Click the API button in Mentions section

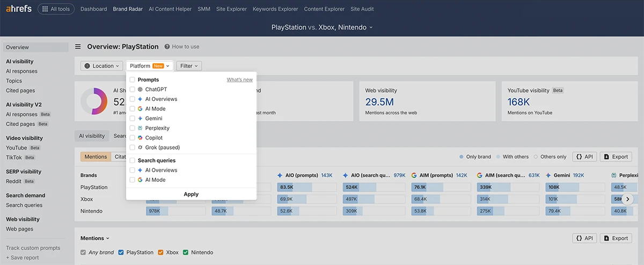tap(584, 238)
